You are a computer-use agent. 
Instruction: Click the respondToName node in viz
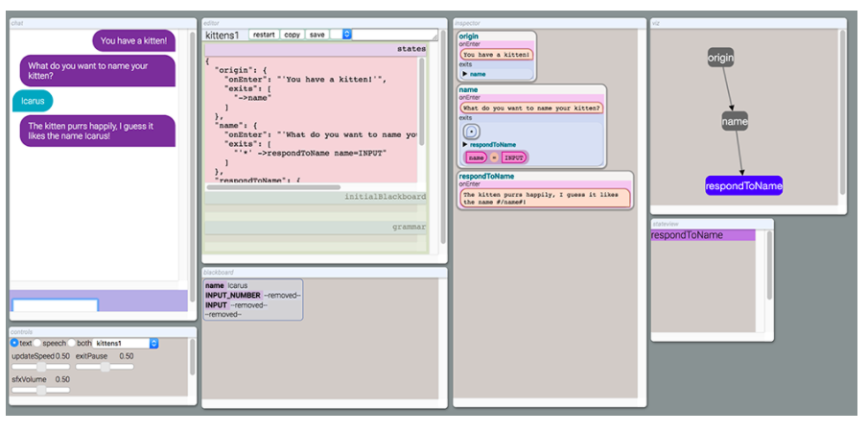click(x=744, y=185)
